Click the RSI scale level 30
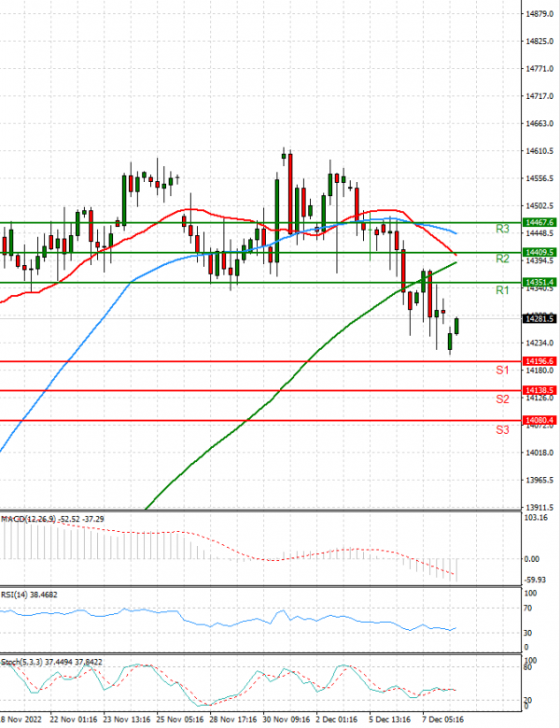This screenshot has height=728, width=560. click(528, 633)
